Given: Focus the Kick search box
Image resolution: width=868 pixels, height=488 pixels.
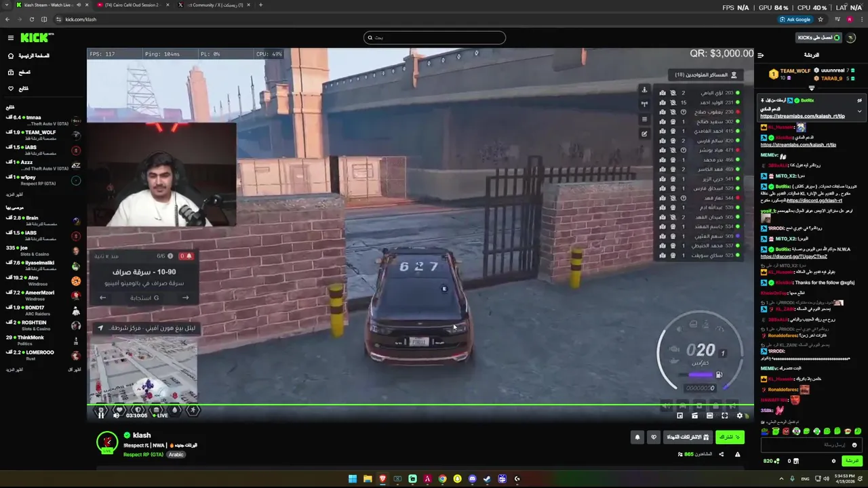Looking at the screenshot, I should [x=434, y=37].
